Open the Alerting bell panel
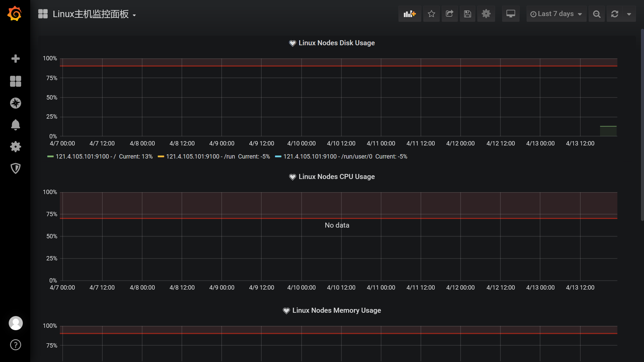Image resolution: width=644 pixels, height=362 pixels. coord(15,125)
